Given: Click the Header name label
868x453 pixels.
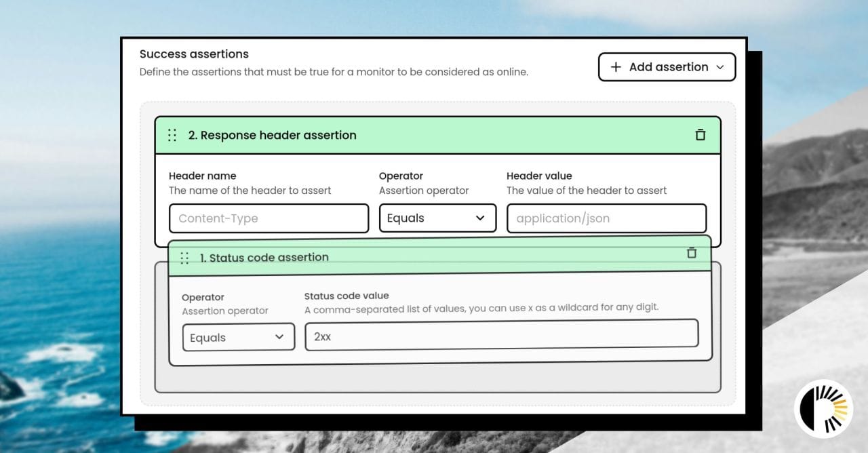Looking at the screenshot, I should (x=202, y=176).
